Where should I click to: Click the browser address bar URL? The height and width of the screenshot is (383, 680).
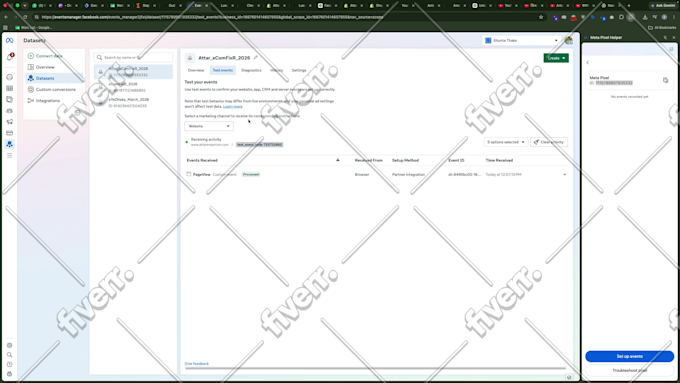(212, 17)
